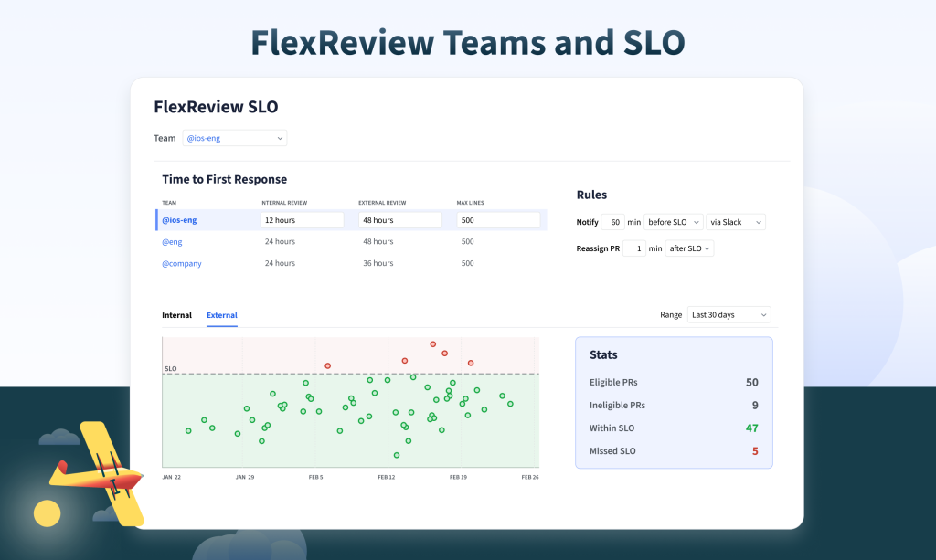Switch to the External tab
This screenshot has width=936, height=560.
click(221, 315)
